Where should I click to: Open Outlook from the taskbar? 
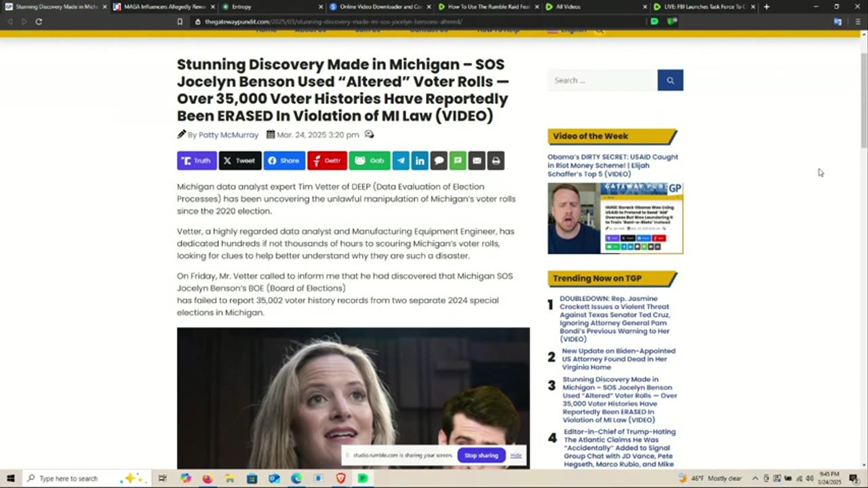click(x=274, y=479)
